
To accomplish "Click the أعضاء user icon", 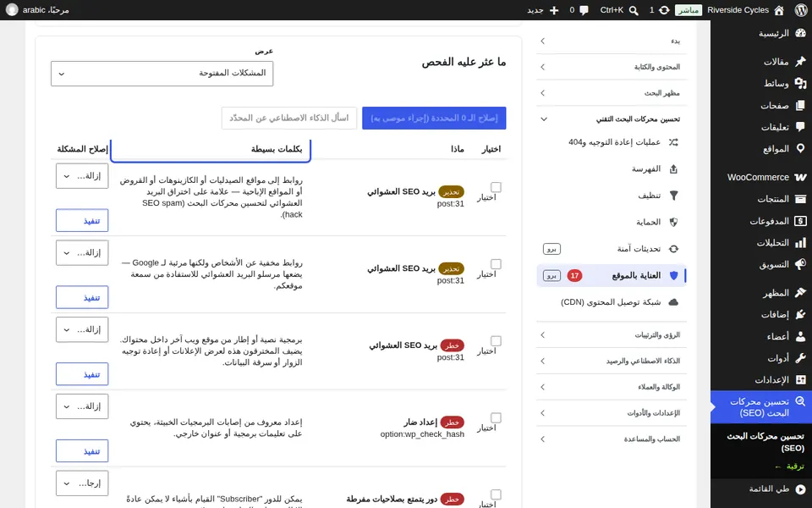I will click(x=801, y=336).
